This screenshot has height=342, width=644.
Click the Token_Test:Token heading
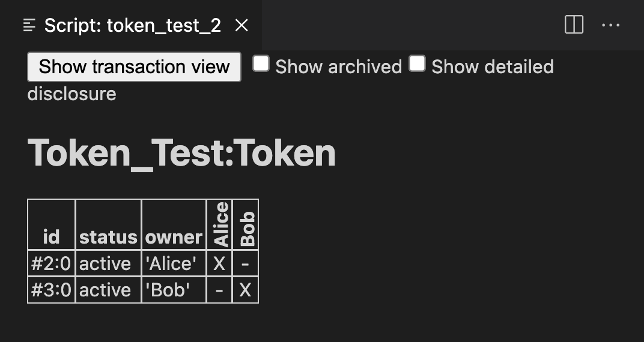click(x=181, y=153)
